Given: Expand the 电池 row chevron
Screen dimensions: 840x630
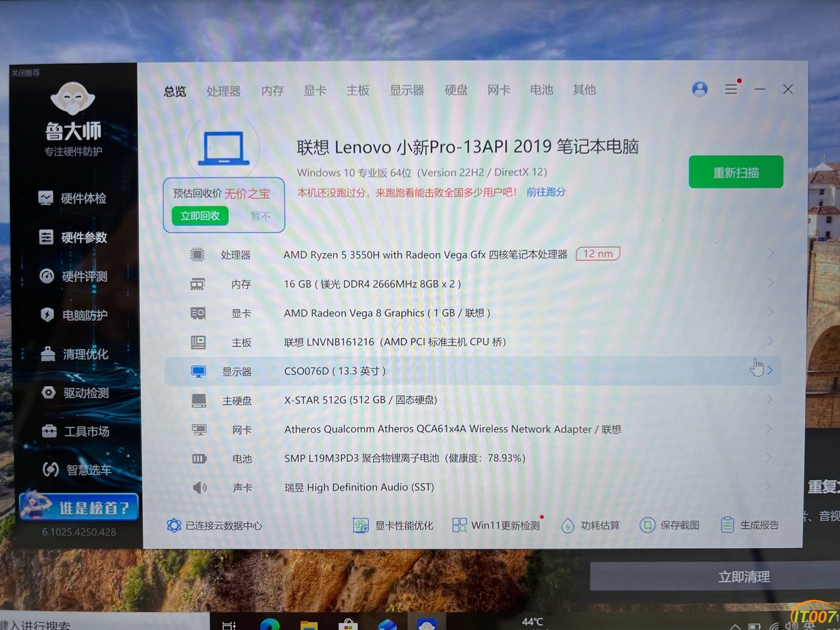Looking at the screenshot, I should pyautogui.click(x=769, y=457).
